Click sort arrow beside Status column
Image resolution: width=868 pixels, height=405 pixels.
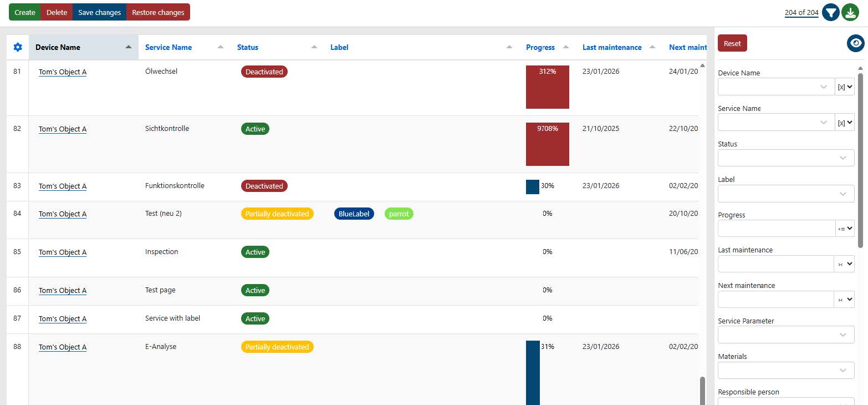coord(314,47)
